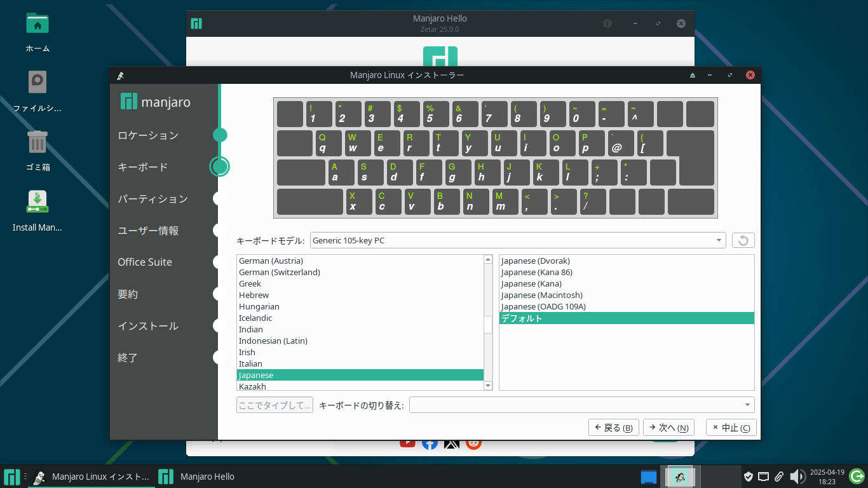868x488 pixels.
Task: Pick the Japanese (OADG 109A) variant
Action: (627, 306)
